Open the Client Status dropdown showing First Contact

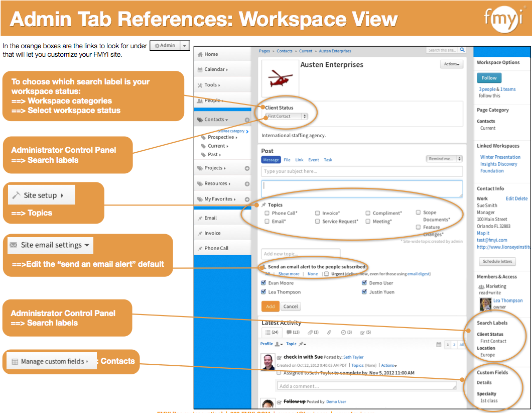coord(286,116)
